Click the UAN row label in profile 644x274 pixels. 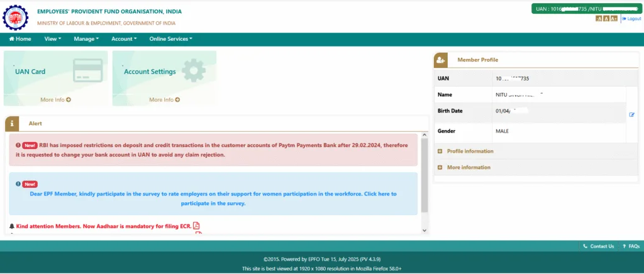coord(443,79)
